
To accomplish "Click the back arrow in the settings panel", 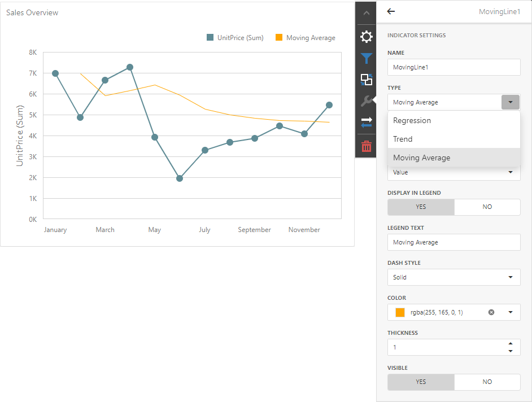I will point(390,11).
